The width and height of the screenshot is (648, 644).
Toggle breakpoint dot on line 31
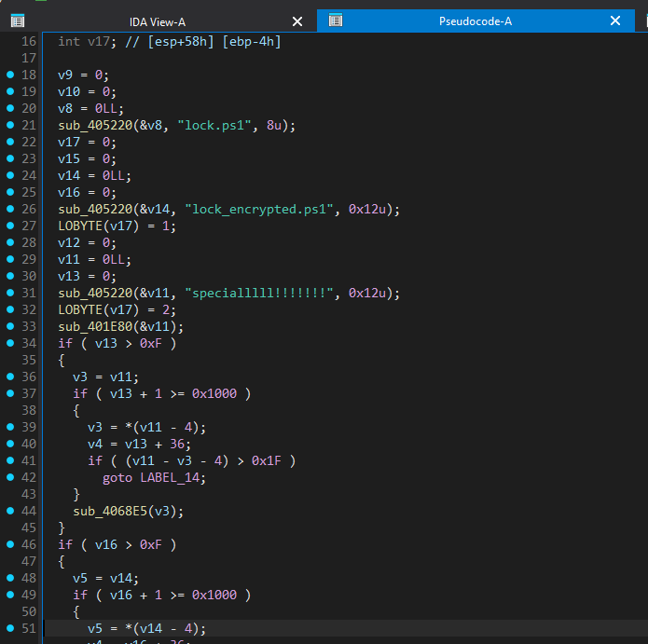(x=10, y=293)
